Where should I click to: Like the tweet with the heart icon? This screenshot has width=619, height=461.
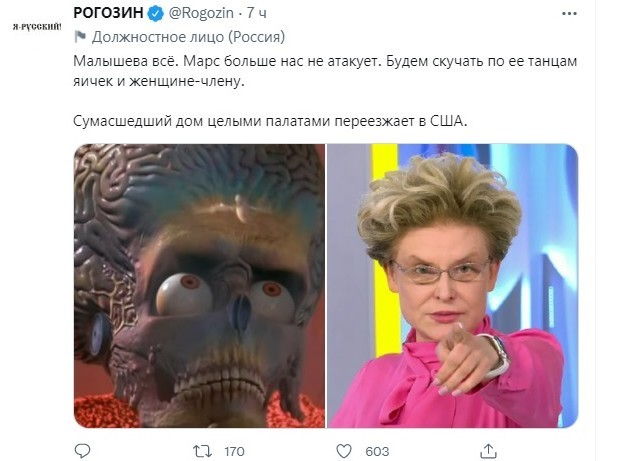[x=344, y=451]
